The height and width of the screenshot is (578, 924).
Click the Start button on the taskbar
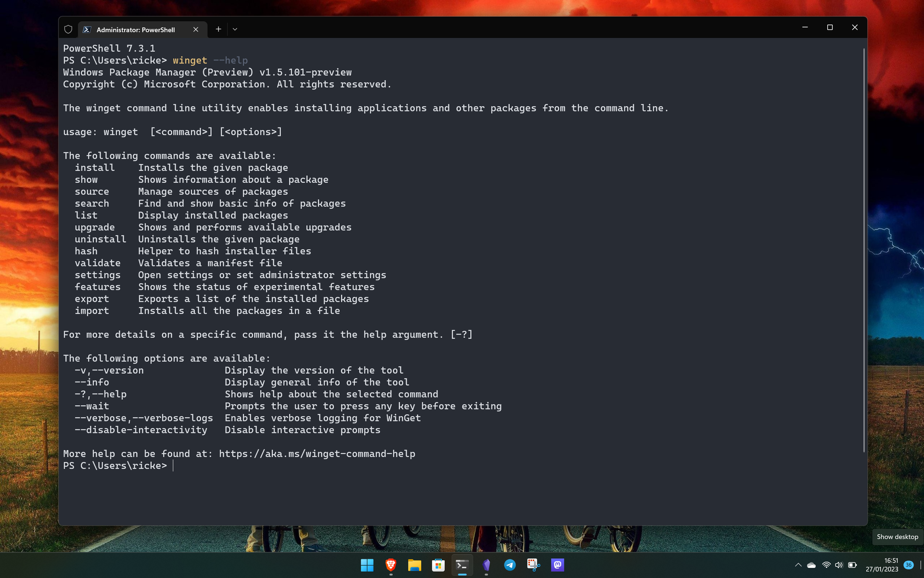pos(368,565)
